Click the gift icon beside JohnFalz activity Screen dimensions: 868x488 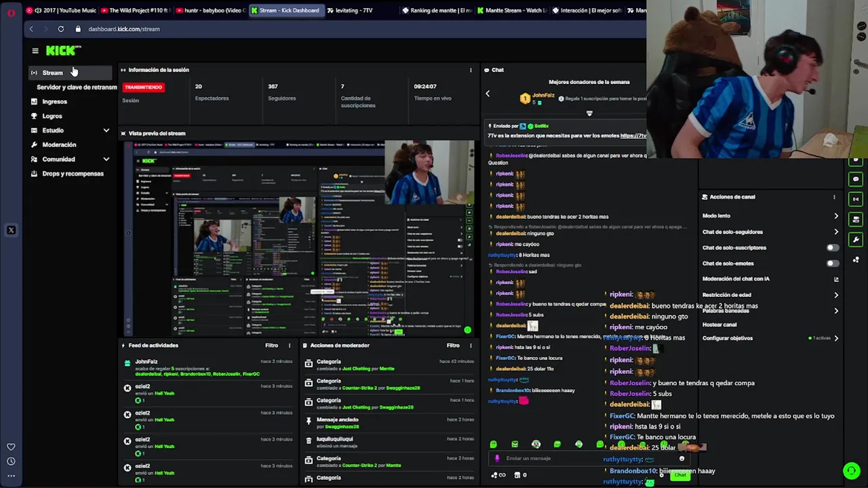[127, 363]
